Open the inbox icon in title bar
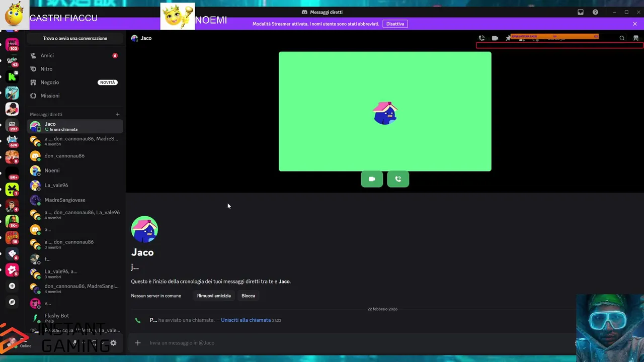644x362 pixels. [x=581, y=12]
